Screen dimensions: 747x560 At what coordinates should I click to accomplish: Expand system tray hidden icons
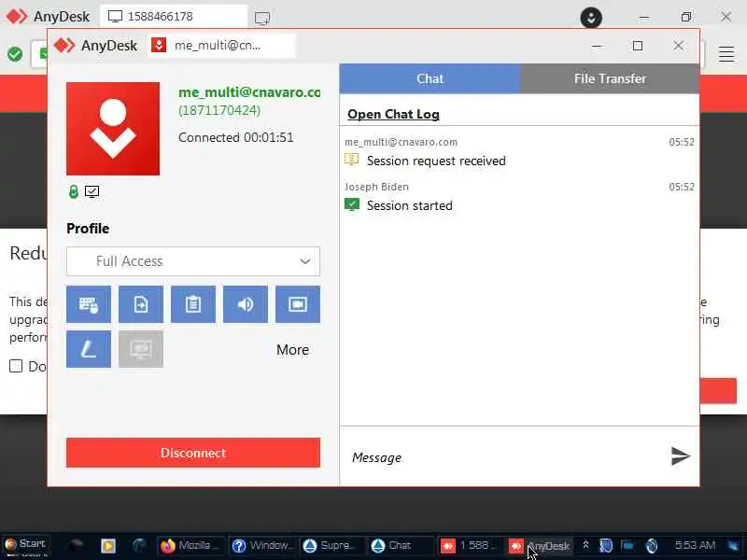tap(585, 545)
